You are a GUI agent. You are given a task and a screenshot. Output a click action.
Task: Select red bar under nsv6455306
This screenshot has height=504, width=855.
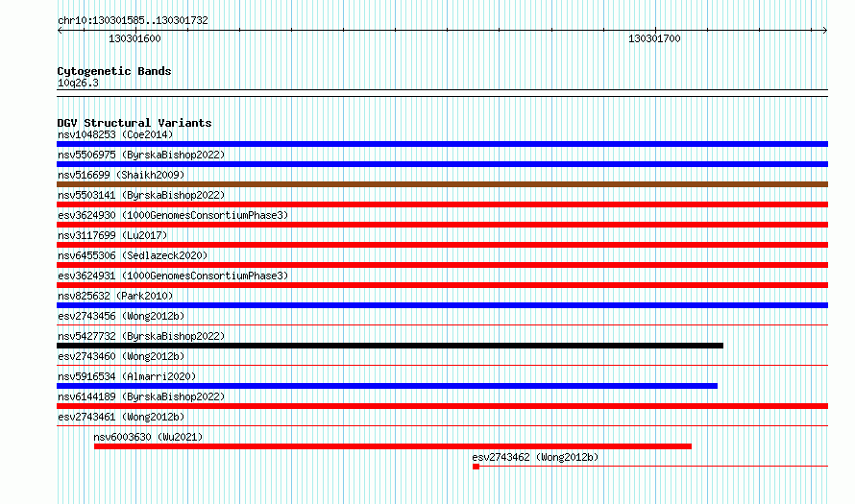[442, 265]
